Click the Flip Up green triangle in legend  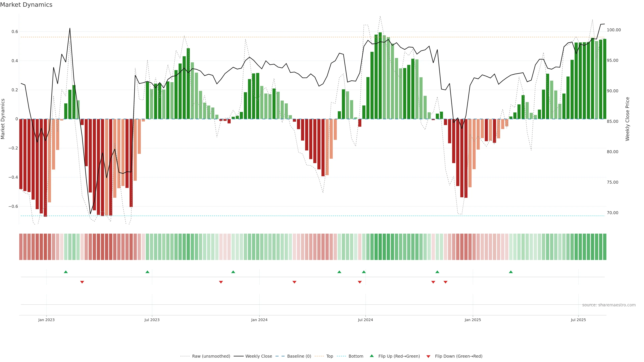coord(372,356)
